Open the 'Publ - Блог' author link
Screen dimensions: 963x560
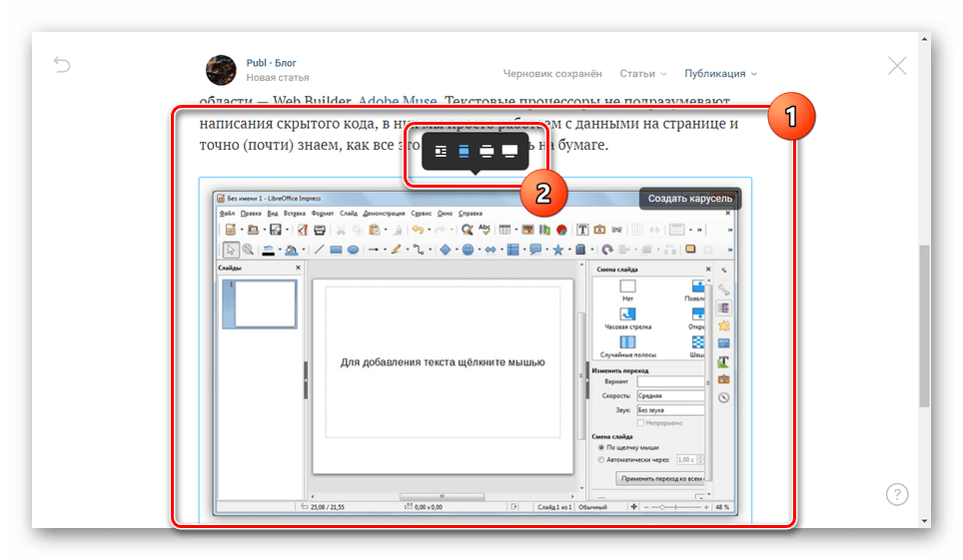[x=271, y=63]
